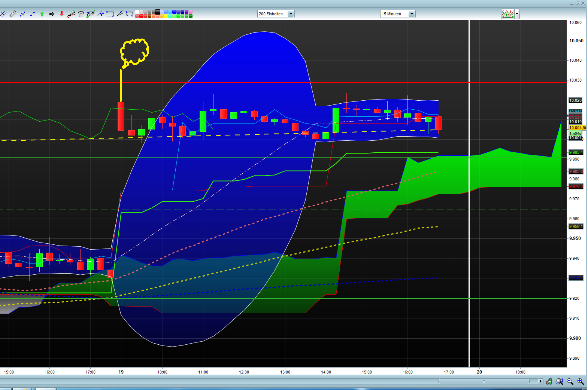Open the 200 Einheiten dropdown arrow
This screenshot has width=588, height=390.
(291, 14)
